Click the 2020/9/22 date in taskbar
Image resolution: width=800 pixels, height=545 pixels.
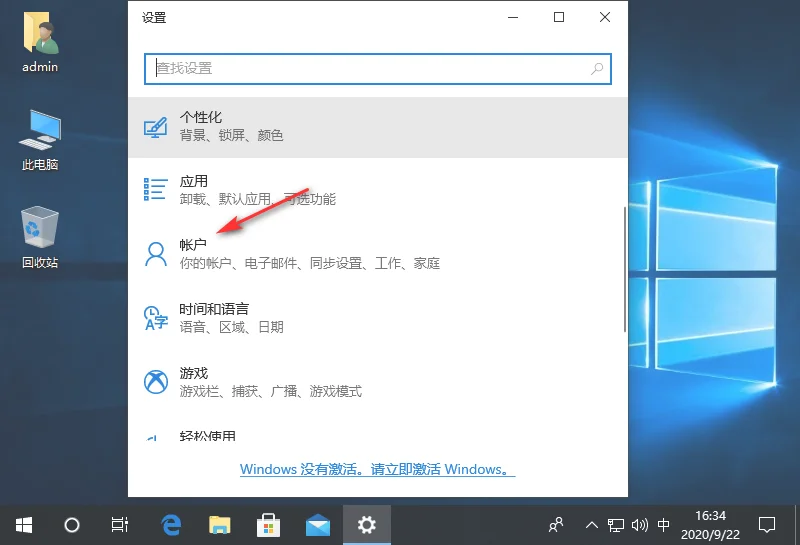[x=710, y=534]
